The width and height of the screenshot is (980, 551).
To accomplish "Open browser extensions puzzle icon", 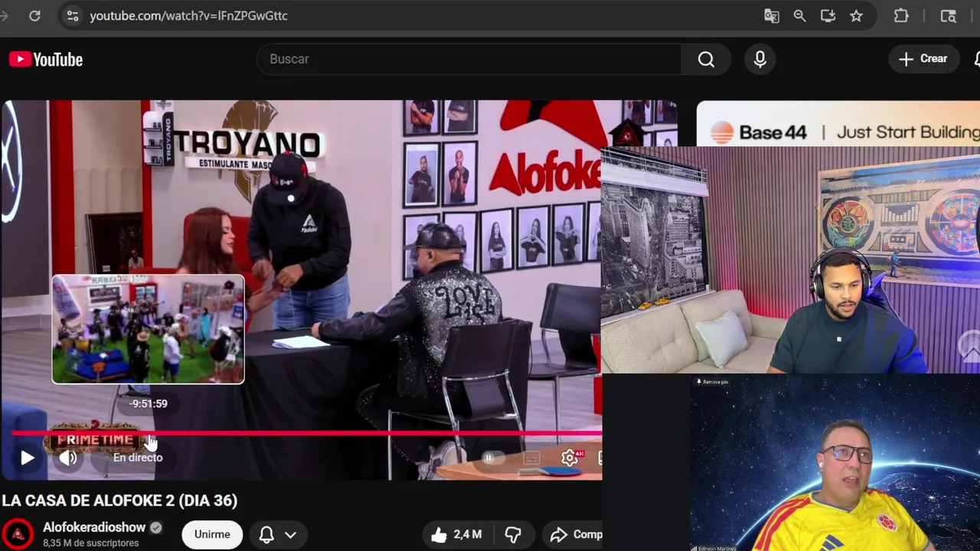I will (x=901, y=15).
